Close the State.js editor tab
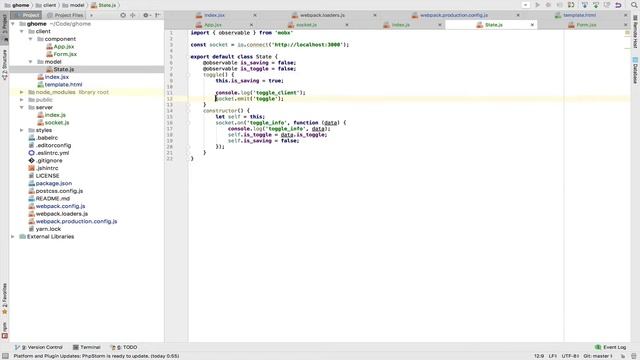This screenshot has width=640, height=360. (x=532, y=25)
